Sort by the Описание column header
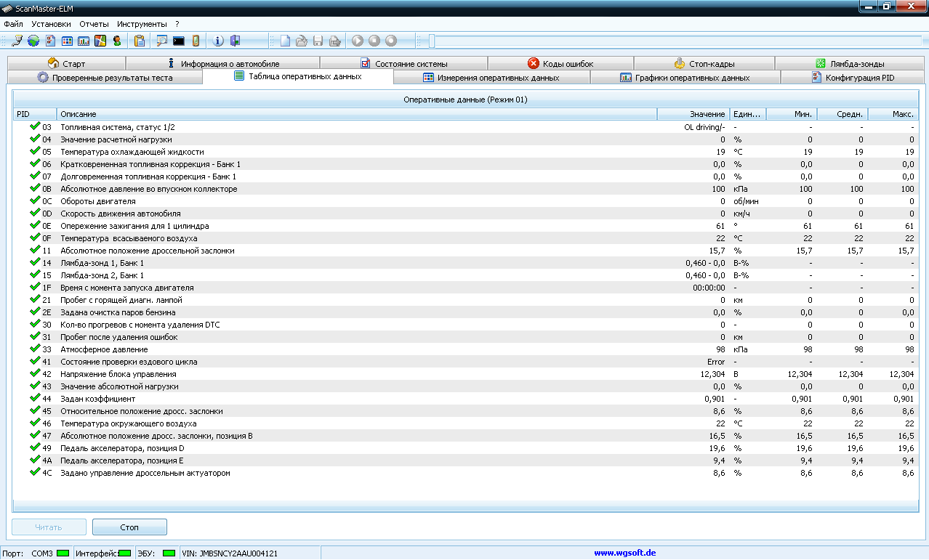The image size is (929, 560). [357, 114]
